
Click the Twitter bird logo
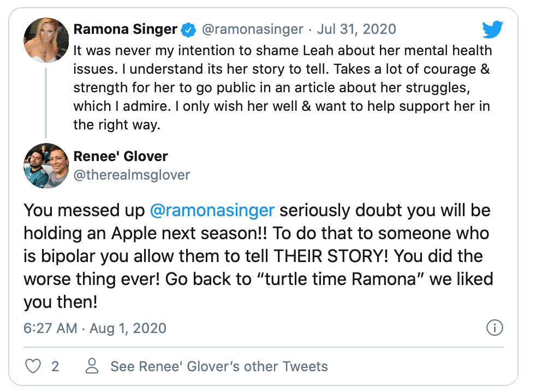pyautogui.click(x=492, y=30)
